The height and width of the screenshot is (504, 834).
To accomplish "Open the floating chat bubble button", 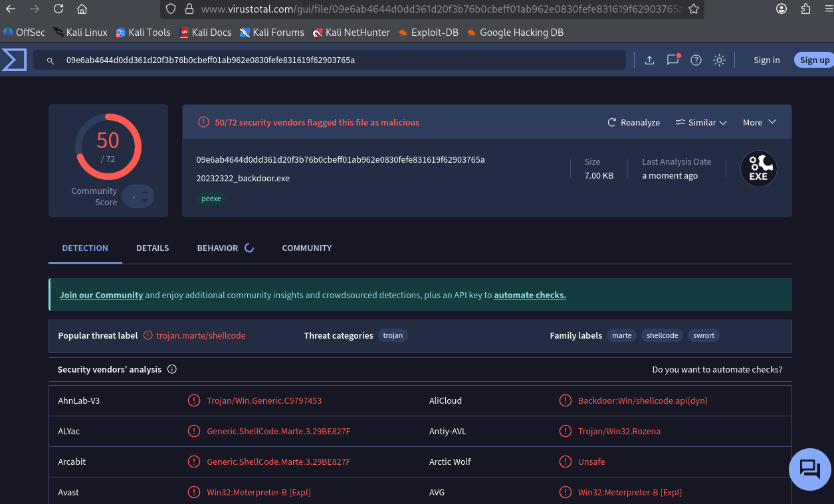I will pyautogui.click(x=810, y=469).
